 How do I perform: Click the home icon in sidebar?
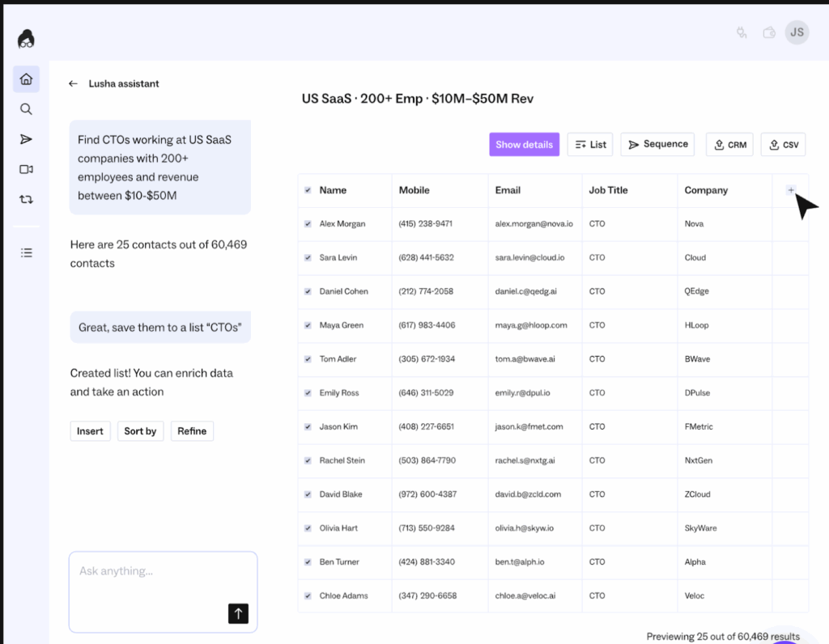coord(26,79)
